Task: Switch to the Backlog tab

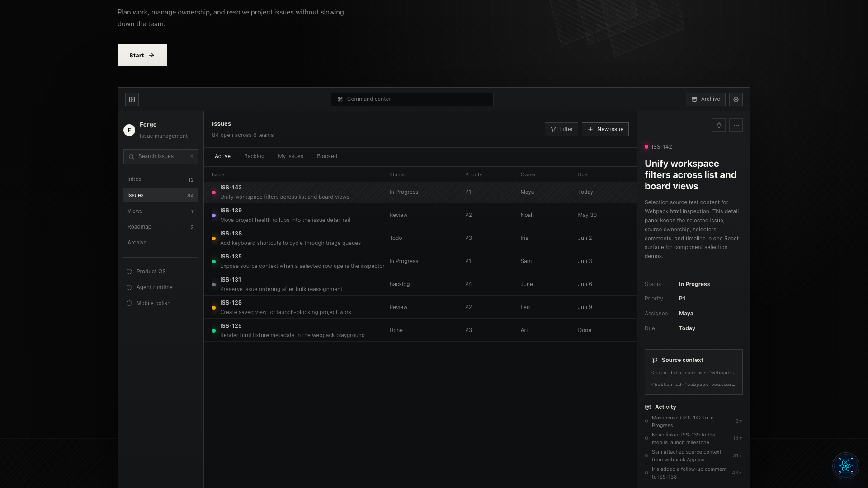Action: [x=254, y=156]
